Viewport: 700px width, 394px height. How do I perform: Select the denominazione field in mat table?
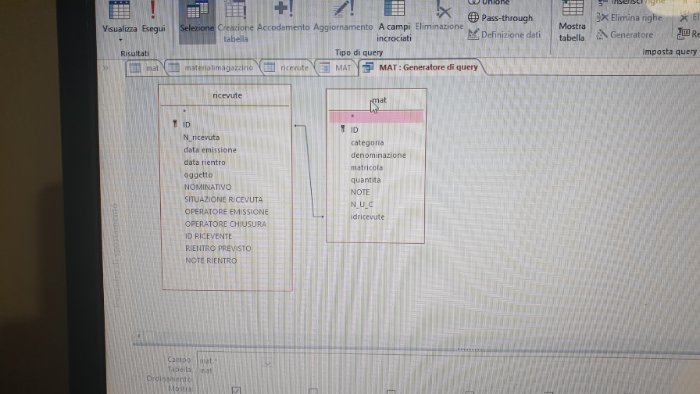378,155
